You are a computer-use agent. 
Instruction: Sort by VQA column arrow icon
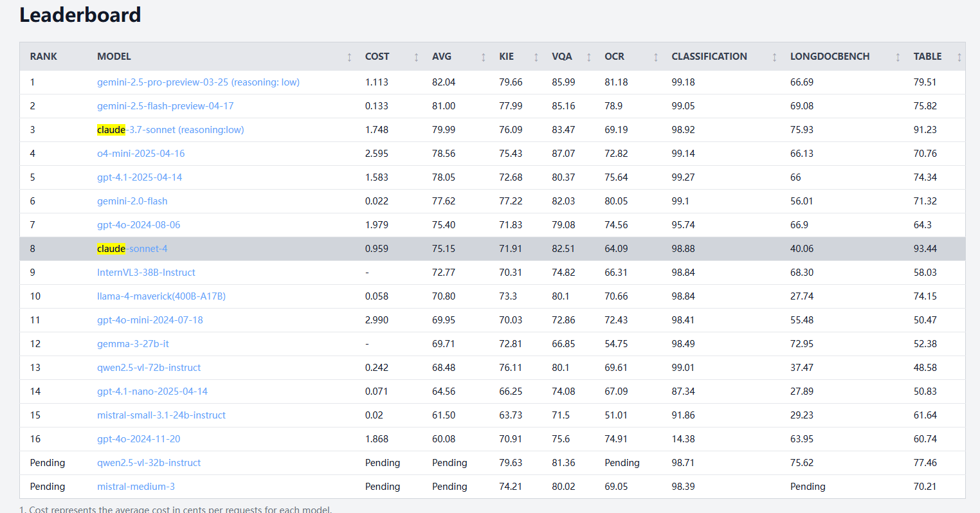[x=588, y=57]
